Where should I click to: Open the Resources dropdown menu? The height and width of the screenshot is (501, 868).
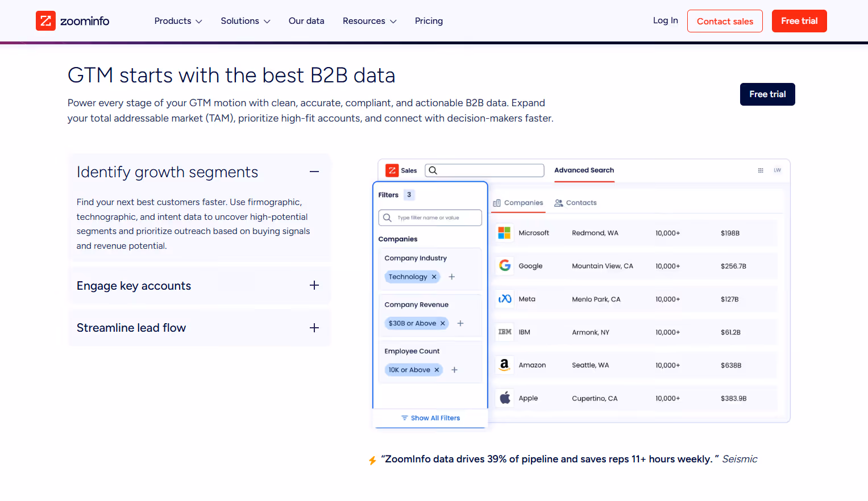click(369, 21)
